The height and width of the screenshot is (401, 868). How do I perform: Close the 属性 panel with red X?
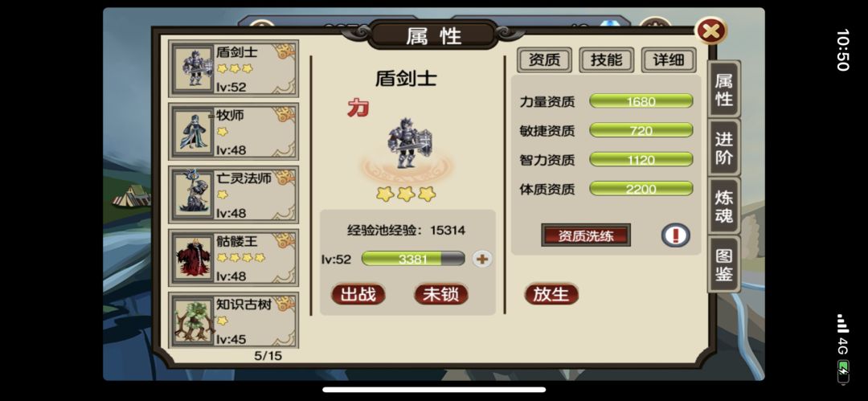(x=710, y=31)
